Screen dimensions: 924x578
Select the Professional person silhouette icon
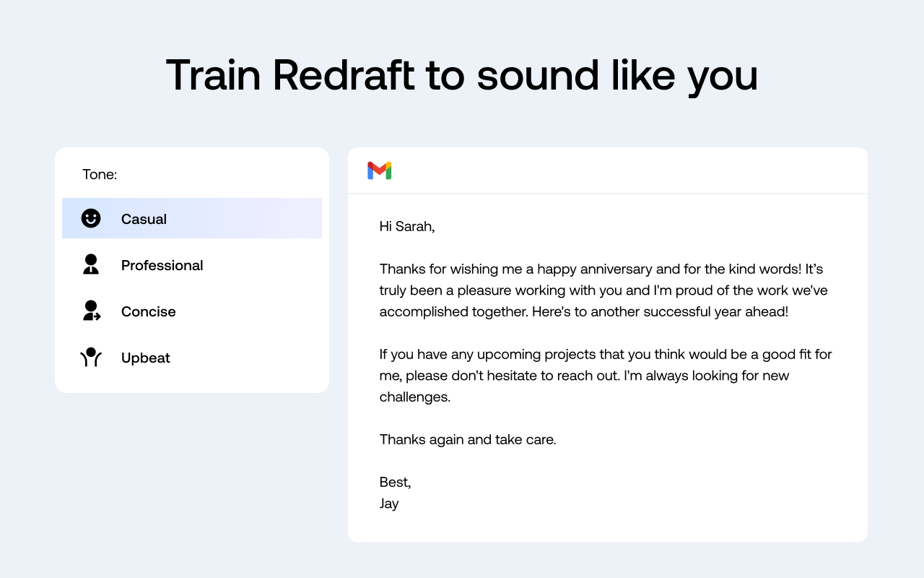(91, 264)
